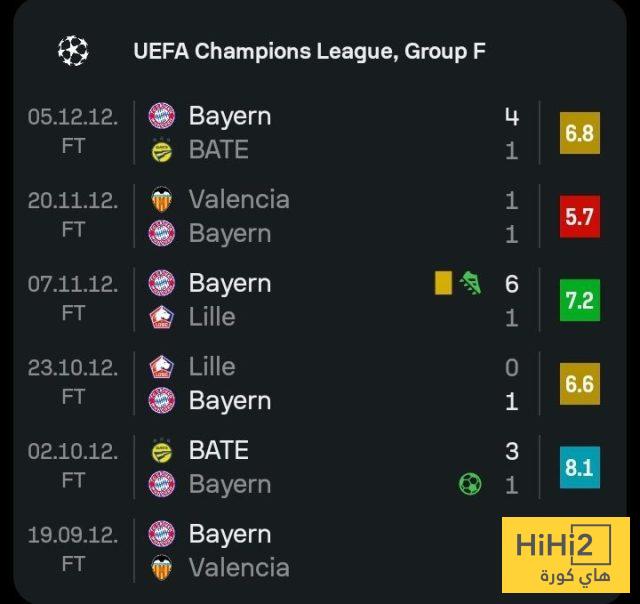This screenshot has width=640, height=604.
Task: Click the green goal ball icon
Action: pos(470,484)
